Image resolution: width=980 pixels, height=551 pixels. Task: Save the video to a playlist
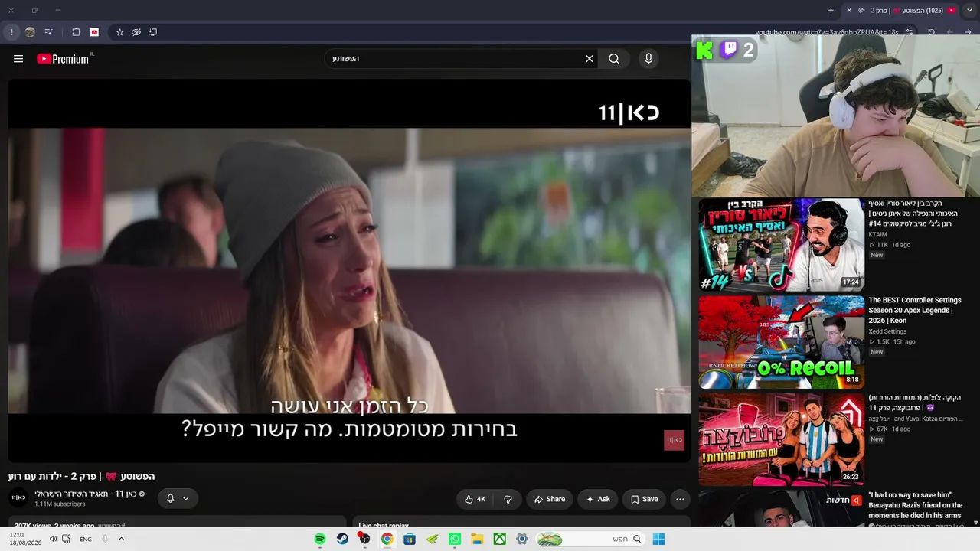point(644,499)
